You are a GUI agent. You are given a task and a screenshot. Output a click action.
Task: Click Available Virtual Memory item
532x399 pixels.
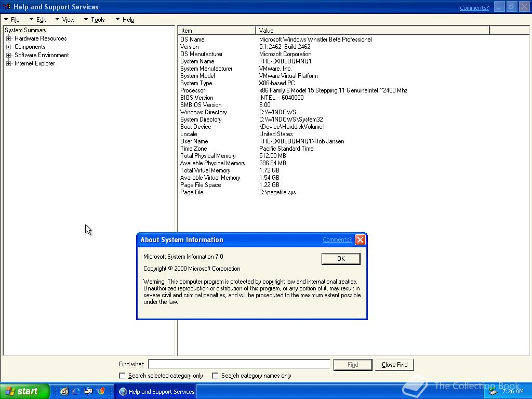210,178
